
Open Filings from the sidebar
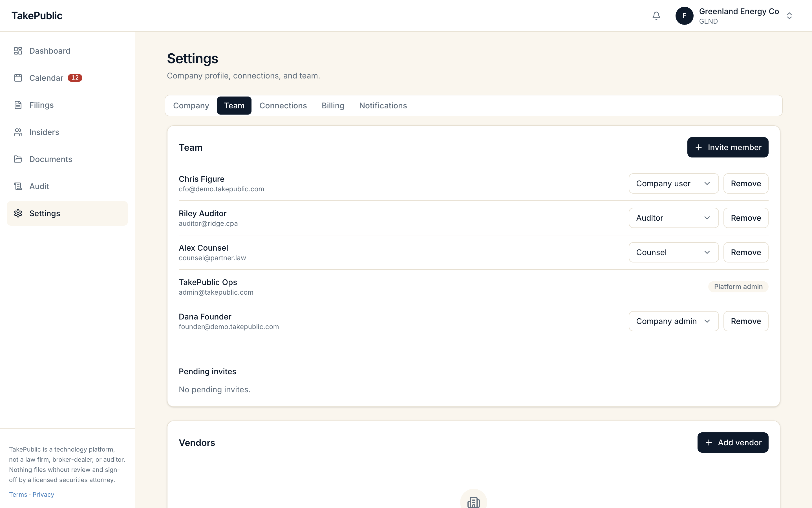coord(67,105)
